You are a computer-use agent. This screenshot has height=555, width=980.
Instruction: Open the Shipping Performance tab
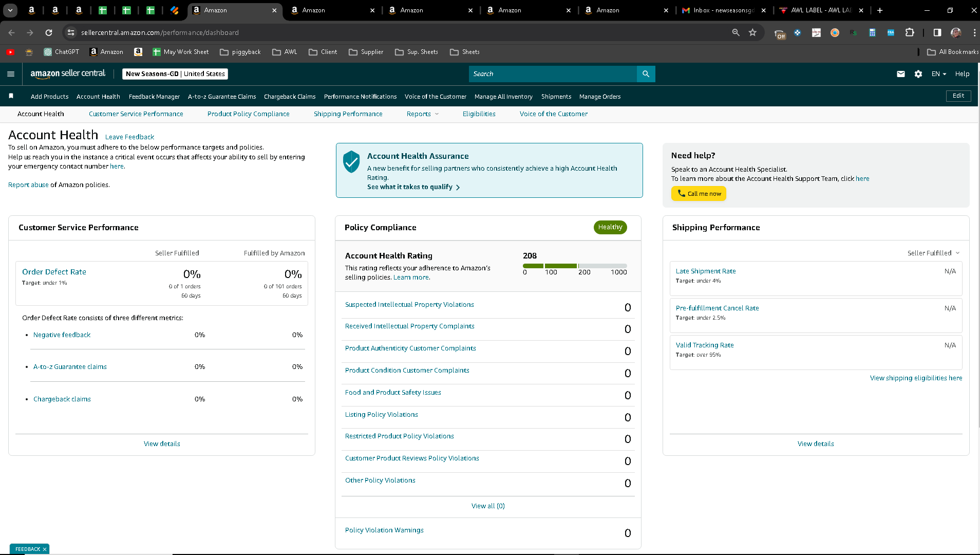[348, 114]
